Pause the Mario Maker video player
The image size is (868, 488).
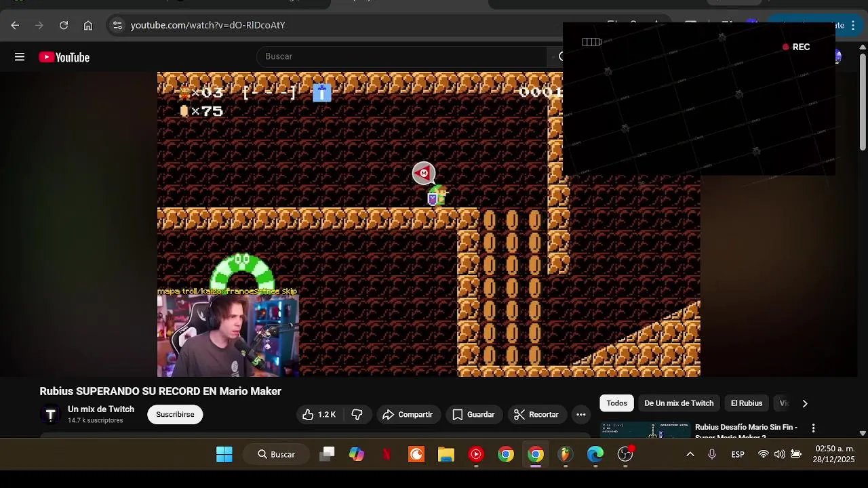(x=429, y=224)
